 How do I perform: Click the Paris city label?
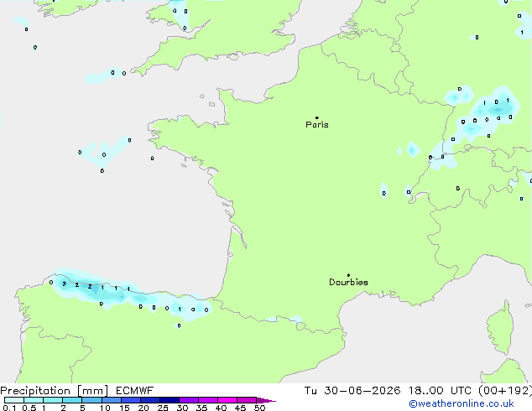[317, 125]
